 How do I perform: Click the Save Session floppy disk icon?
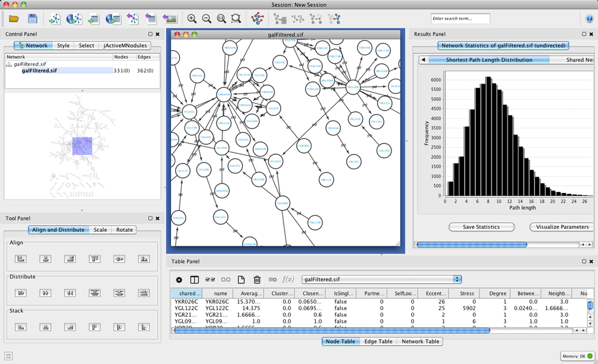pyautogui.click(x=32, y=19)
